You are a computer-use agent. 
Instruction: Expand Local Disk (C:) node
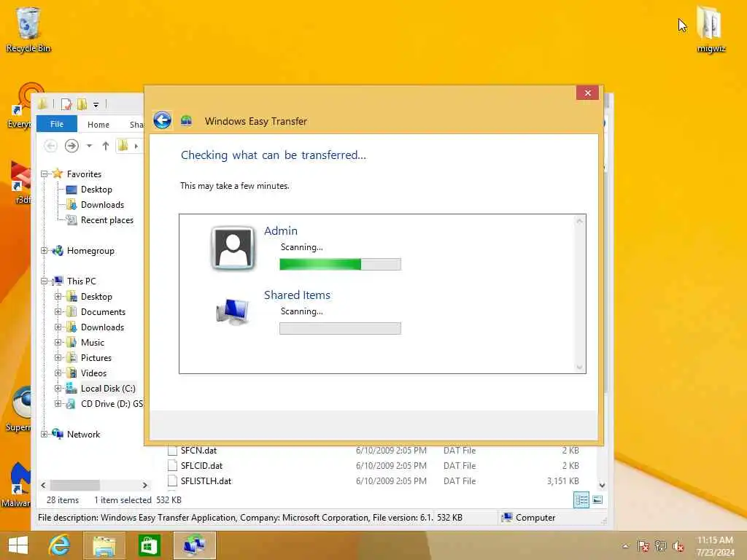pos(58,388)
